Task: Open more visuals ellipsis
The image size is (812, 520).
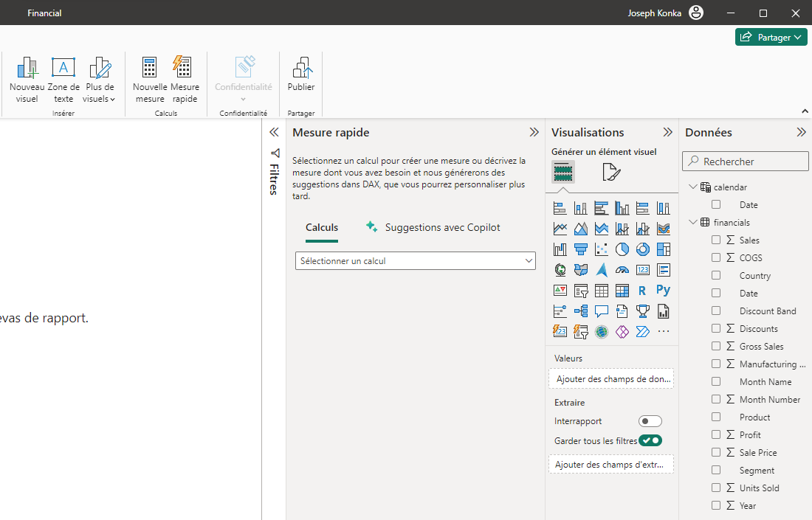Action: [x=664, y=332]
